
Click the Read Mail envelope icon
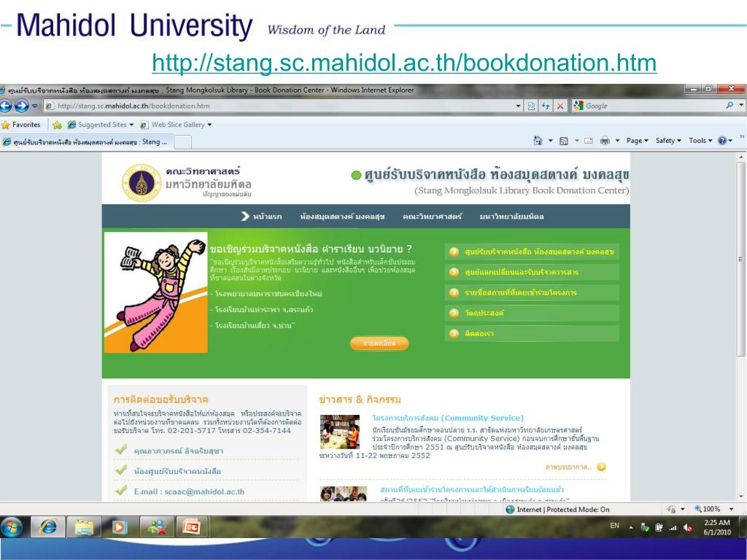589,141
